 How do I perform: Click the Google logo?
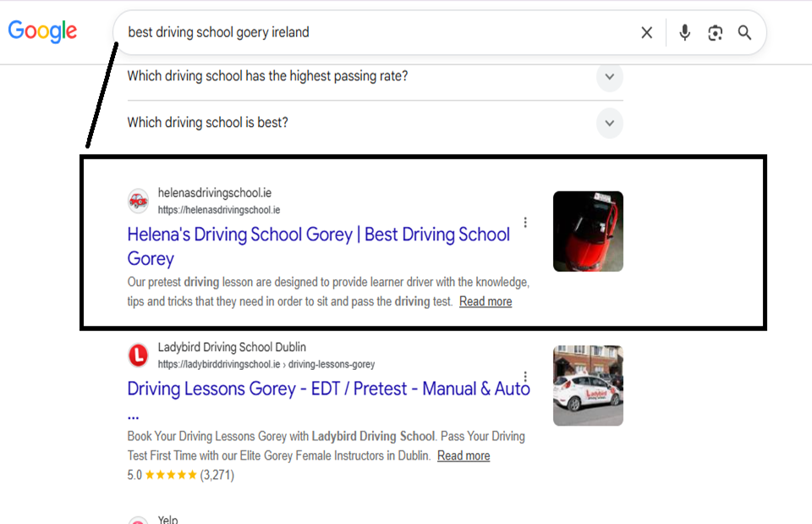[x=42, y=31]
